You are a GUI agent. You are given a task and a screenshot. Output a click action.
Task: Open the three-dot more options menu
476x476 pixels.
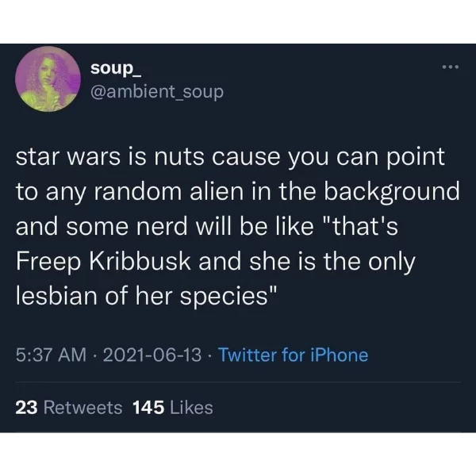(450, 67)
